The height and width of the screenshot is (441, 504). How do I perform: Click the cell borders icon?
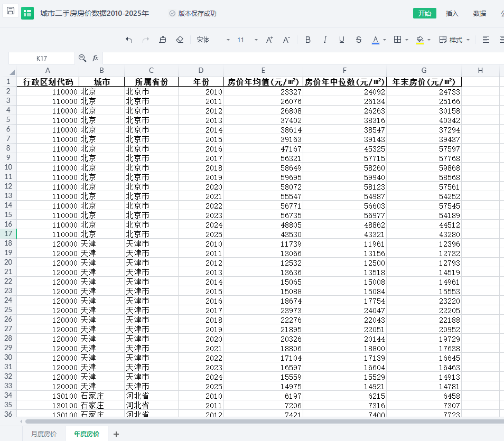(398, 40)
